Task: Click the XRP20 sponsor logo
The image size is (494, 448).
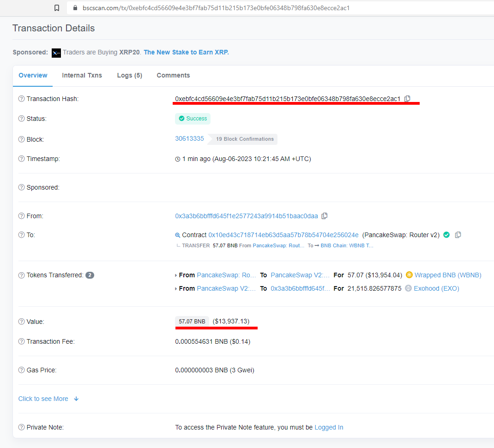Action: 56,53
